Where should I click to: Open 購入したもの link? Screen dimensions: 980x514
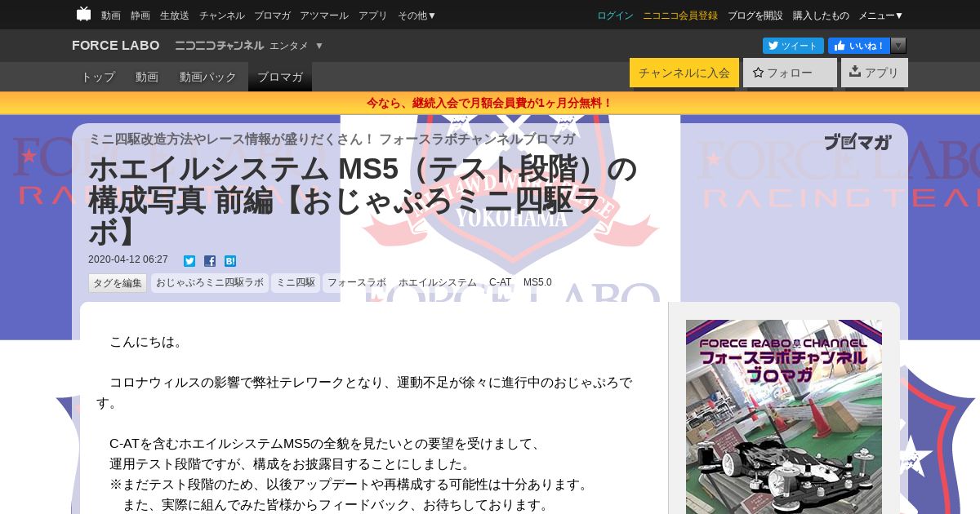[x=821, y=16]
